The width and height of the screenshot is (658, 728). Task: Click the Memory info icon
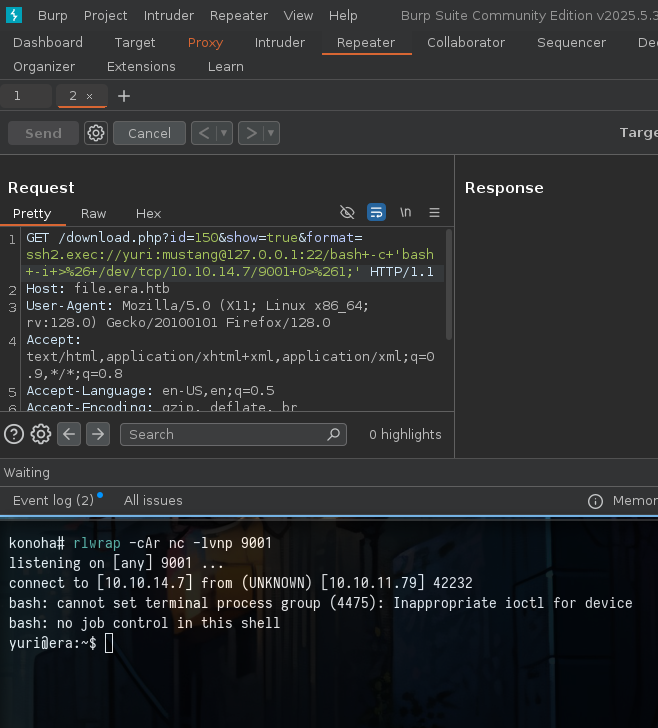[595, 501]
